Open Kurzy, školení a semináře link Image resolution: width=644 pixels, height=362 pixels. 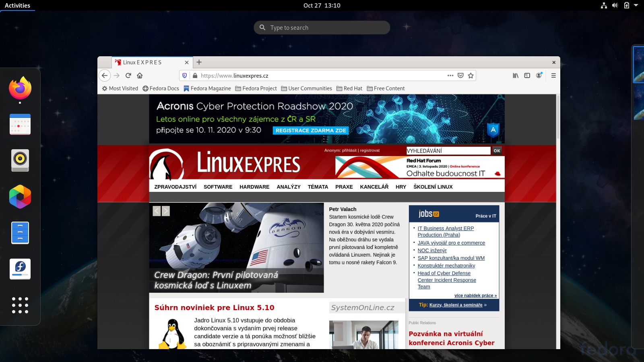coord(456,305)
